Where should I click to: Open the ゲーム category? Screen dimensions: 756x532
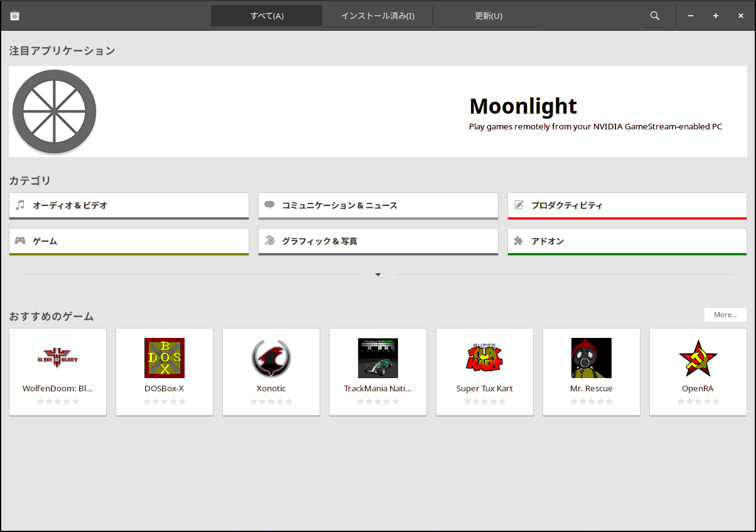click(x=129, y=242)
